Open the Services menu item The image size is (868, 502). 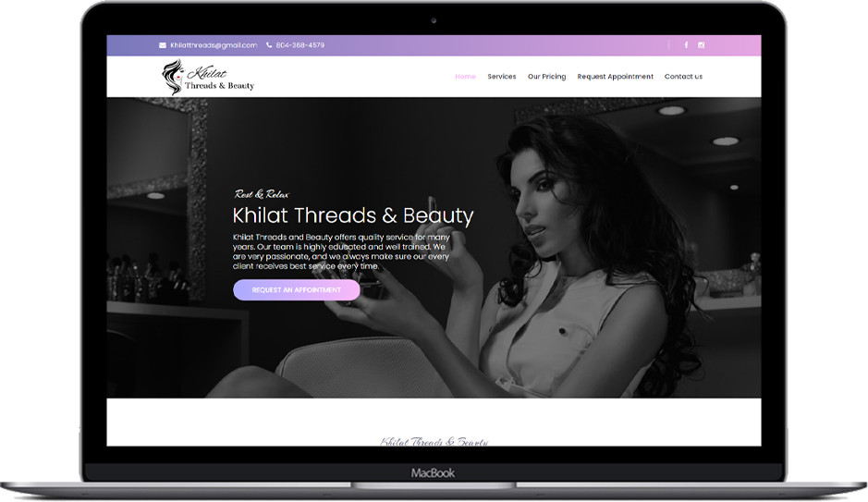pyautogui.click(x=502, y=77)
